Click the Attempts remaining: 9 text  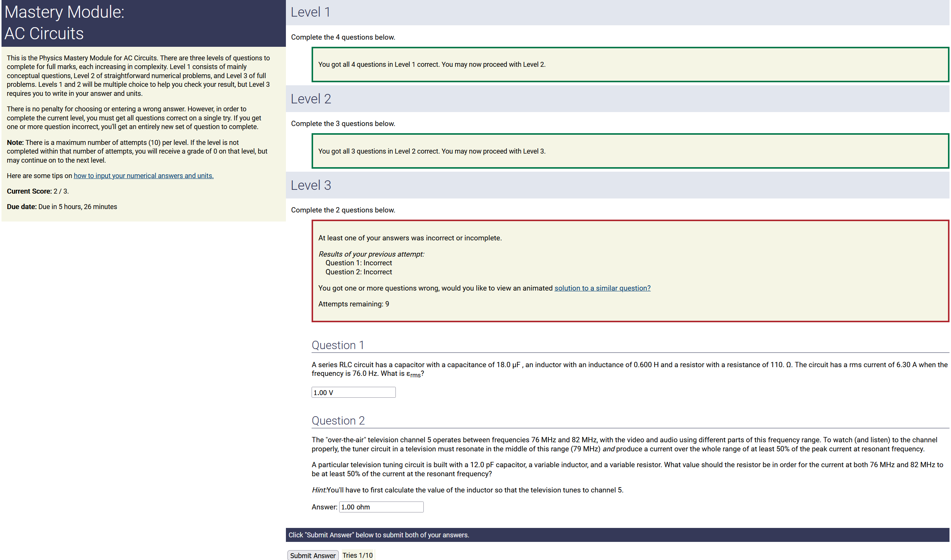354,304
